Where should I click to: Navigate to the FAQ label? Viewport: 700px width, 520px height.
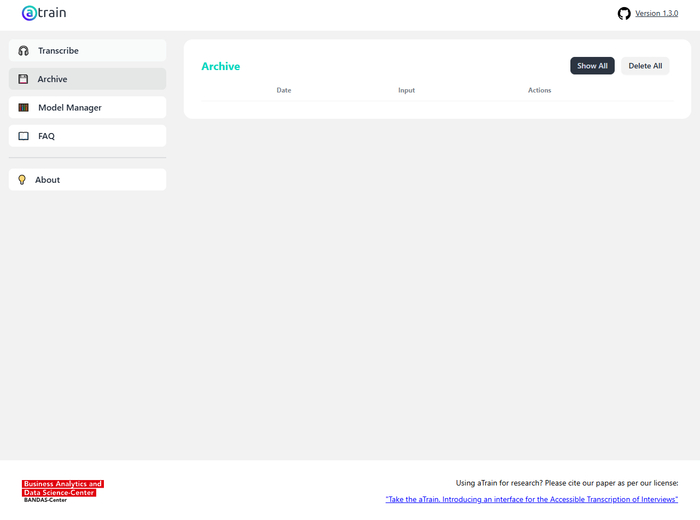click(x=46, y=136)
